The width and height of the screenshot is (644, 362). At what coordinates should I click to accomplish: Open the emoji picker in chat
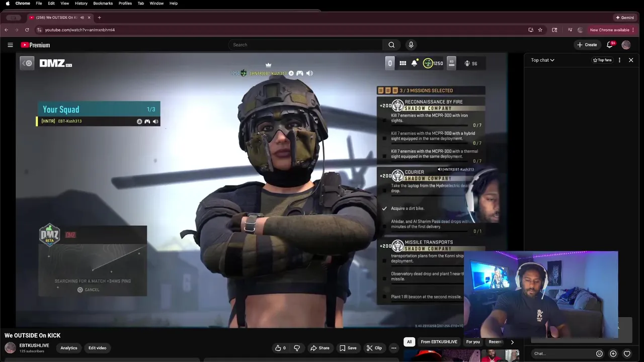point(599,353)
